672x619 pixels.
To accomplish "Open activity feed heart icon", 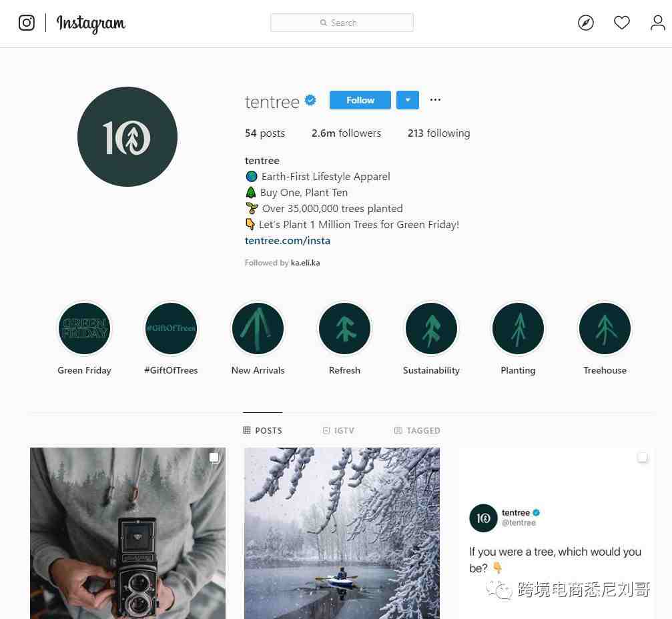I will click(621, 22).
